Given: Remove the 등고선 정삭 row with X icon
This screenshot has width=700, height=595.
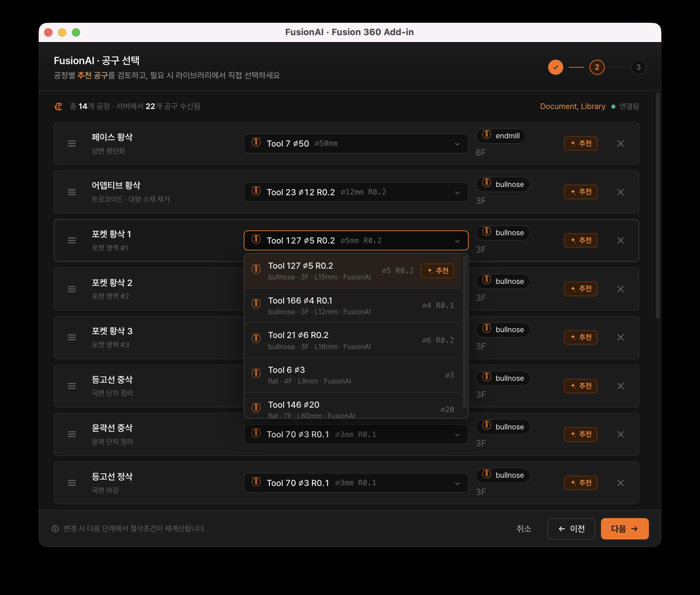Looking at the screenshot, I should [620, 483].
